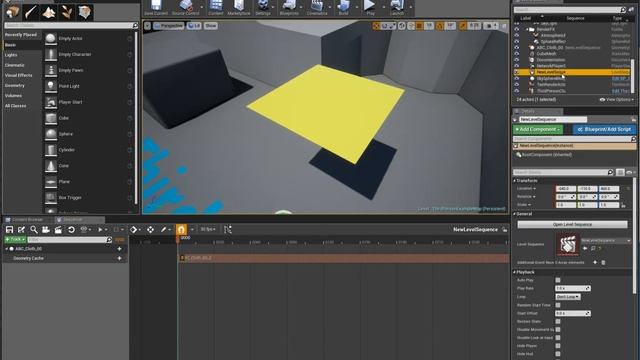This screenshot has height=360, width=640.
Task: Click Sequencer curve editor icon
Action: click(x=227, y=230)
